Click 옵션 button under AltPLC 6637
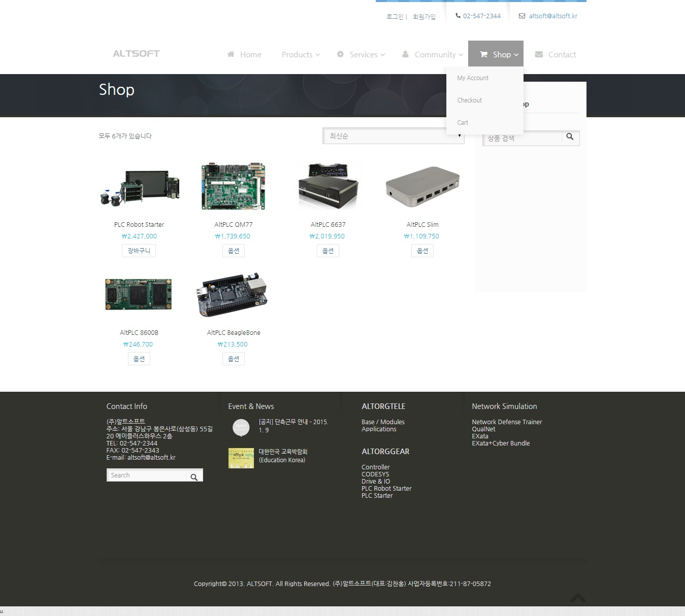The height and width of the screenshot is (616, 685). point(328,251)
